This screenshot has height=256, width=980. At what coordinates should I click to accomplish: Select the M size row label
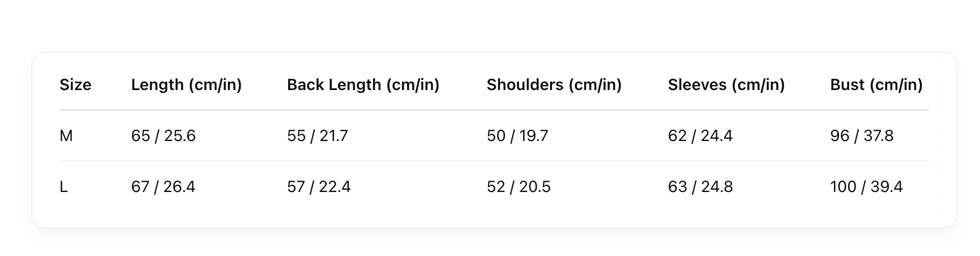[x=66, y=136]
